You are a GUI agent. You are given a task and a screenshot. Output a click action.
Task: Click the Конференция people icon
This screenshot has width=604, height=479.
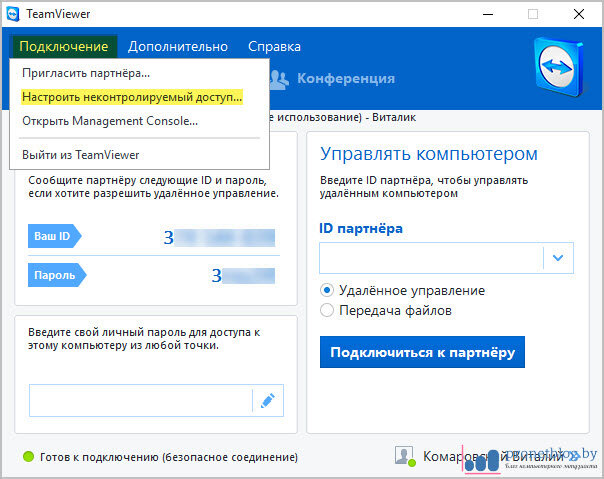pyautogui.click(x=279, y=79)
